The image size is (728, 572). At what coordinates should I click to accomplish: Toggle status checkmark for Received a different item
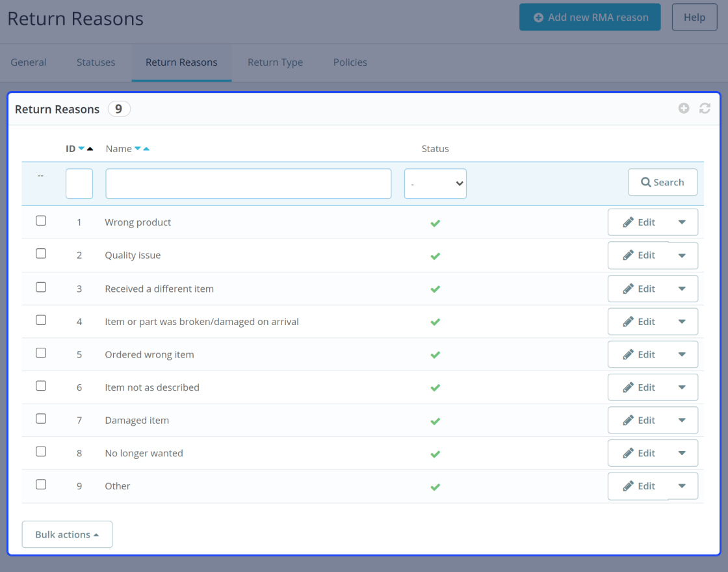435,289
